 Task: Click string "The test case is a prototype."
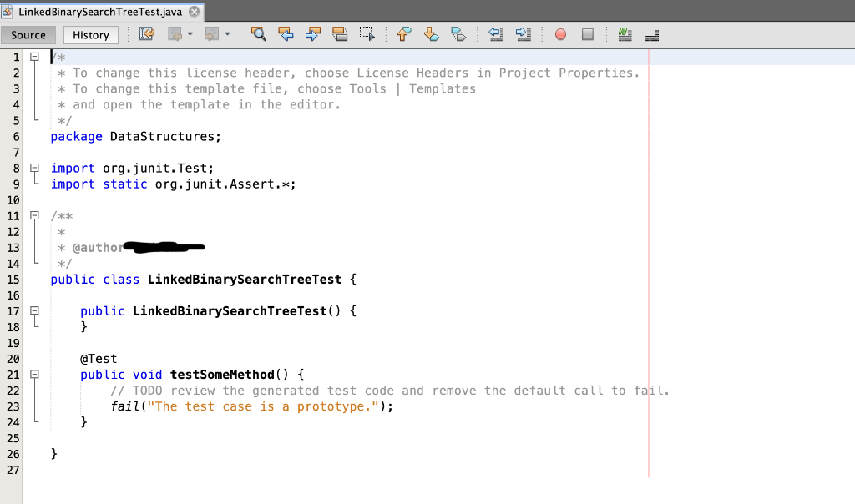tap(263, 406)
